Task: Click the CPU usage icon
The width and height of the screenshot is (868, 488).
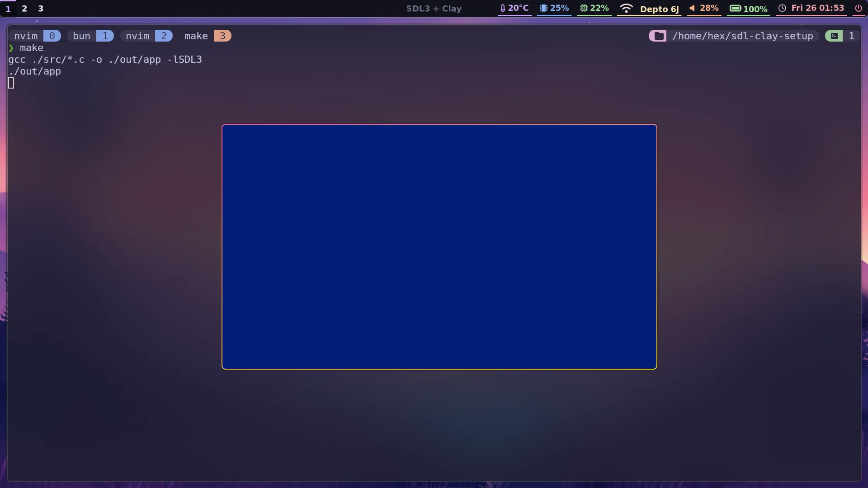Action: 584,8
